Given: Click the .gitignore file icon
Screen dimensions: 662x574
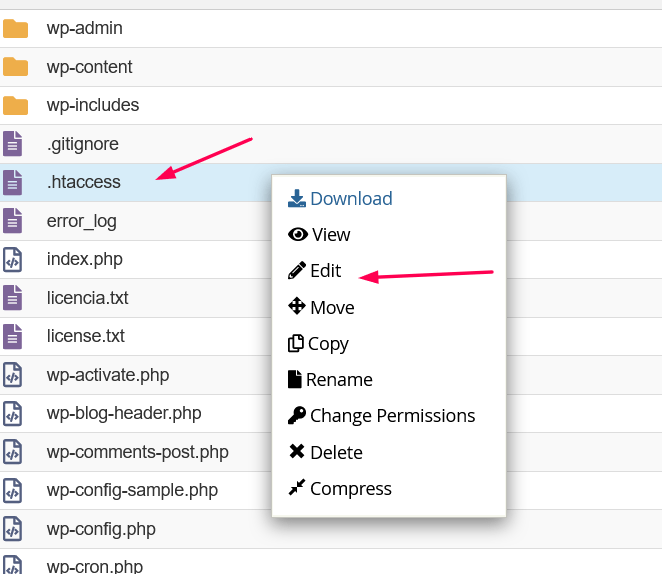Looking at the screenshot, I should (x=12, y=144).
